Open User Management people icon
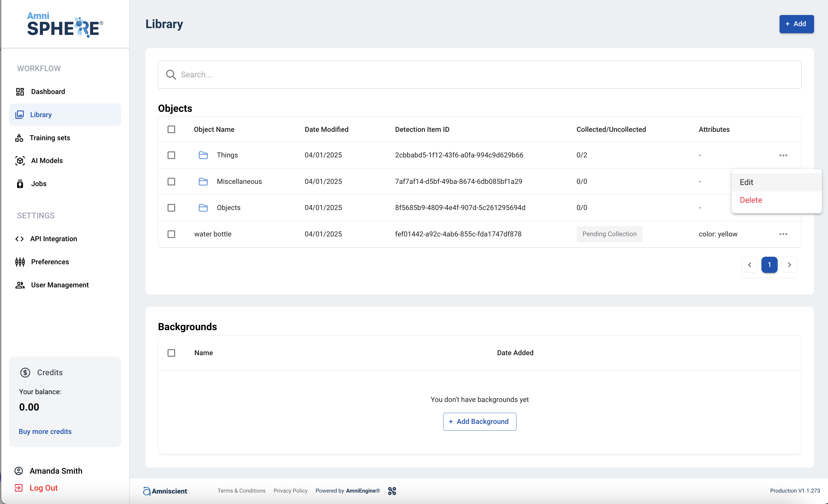The width and height of the screenshot is (828, 504). click(x=20, y=285)
